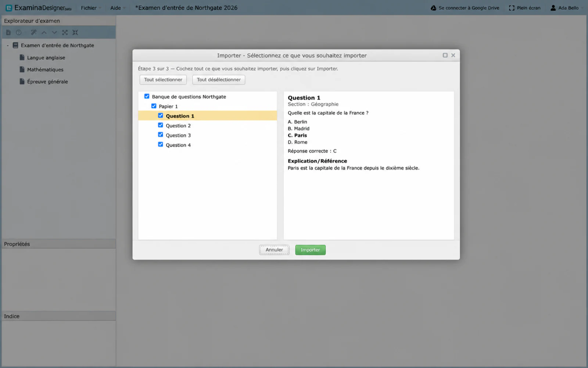
Task: Click the book icon of Examen d'entrée de Northgate
Action: coord(15,45)
